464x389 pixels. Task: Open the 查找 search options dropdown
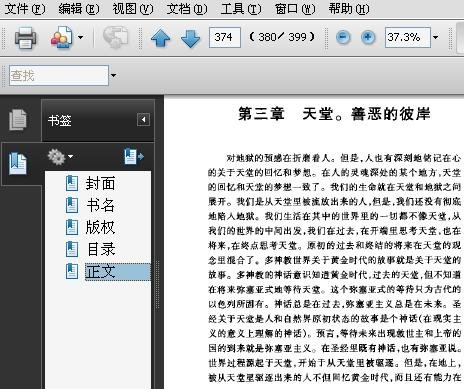tap(113, 76)
